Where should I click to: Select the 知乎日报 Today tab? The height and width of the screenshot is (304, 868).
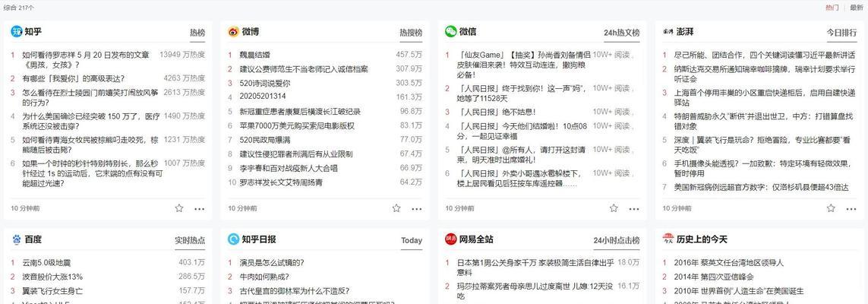(x=412, y=240)
